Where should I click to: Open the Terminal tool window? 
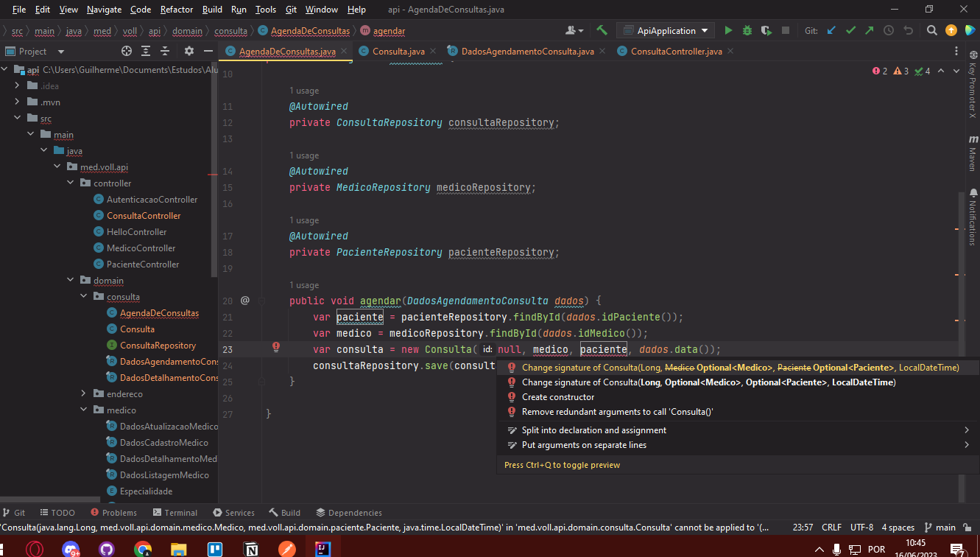coord(175,513)
